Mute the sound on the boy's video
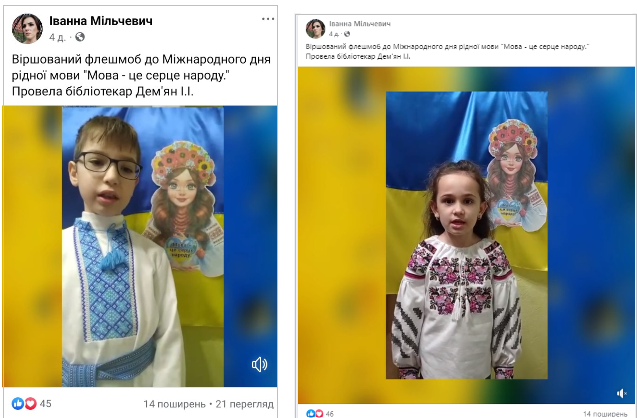 [259, 364]
